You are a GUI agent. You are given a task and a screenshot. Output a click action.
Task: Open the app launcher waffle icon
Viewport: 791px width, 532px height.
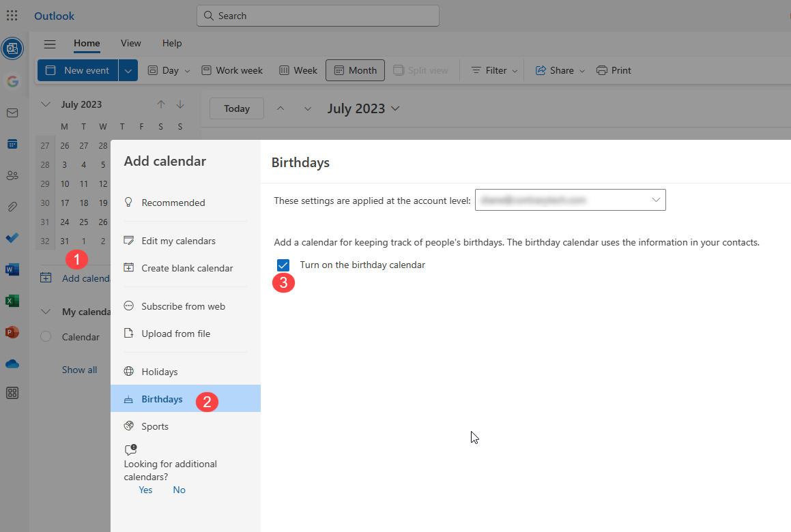pyautogui.click(x=12, y=16)
